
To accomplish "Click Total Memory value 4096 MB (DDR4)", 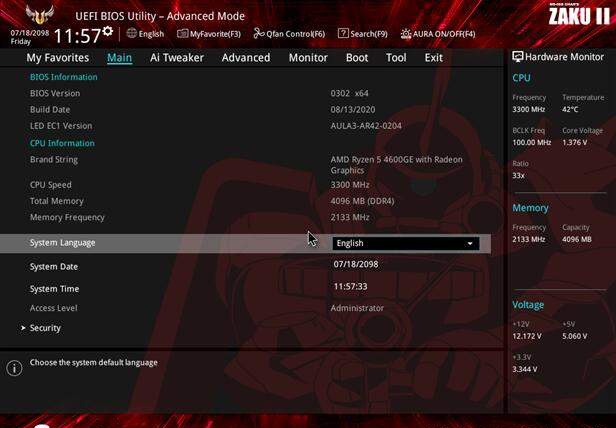I will coord(362,201).
